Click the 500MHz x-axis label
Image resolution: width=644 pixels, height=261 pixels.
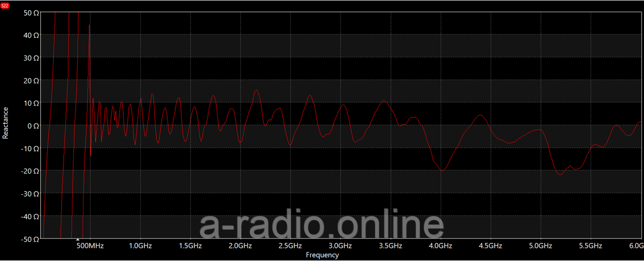(x=90, y=246)
